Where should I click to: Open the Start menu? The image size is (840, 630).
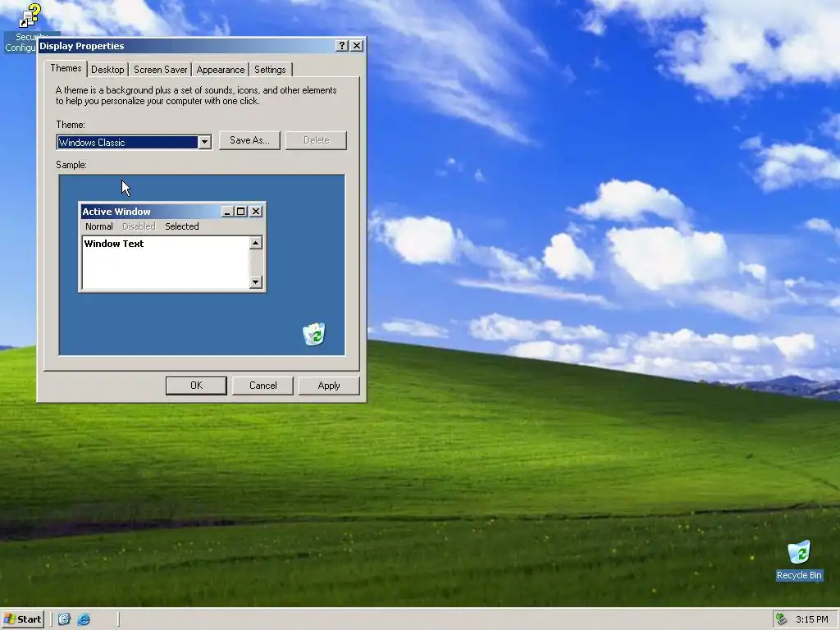click(22, 619)
